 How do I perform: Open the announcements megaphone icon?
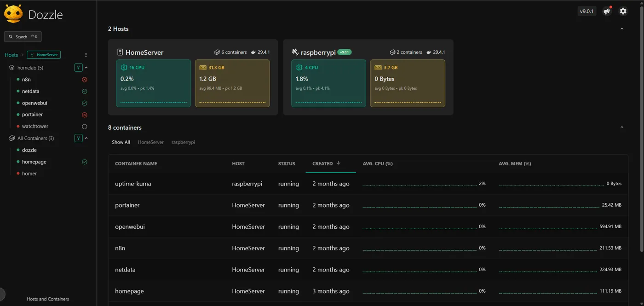(607, 11)
